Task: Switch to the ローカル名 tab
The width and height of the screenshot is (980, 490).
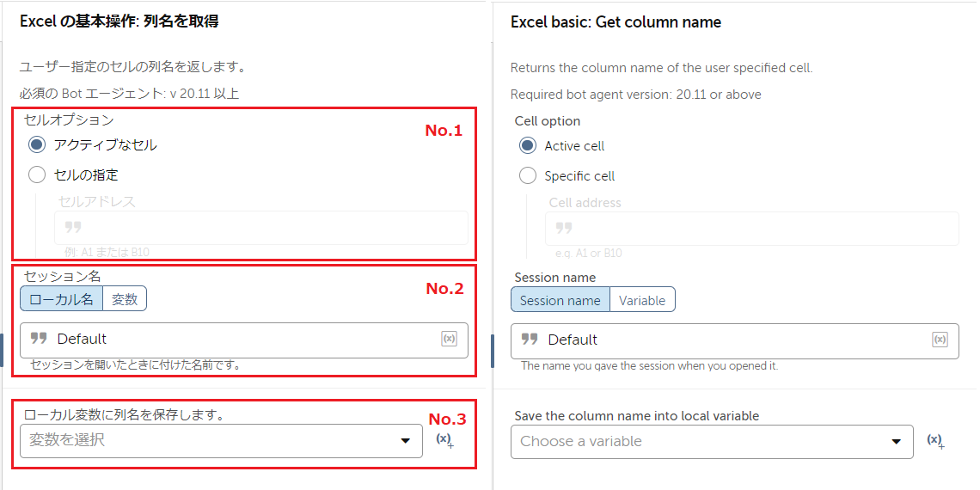Action: click(61, 299)
